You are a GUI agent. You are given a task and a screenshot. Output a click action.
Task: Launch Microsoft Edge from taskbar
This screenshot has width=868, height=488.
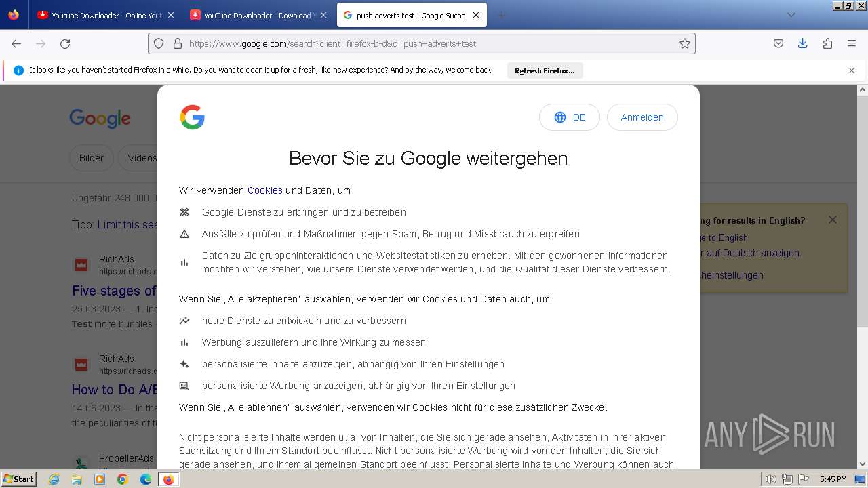click(146, 479)
